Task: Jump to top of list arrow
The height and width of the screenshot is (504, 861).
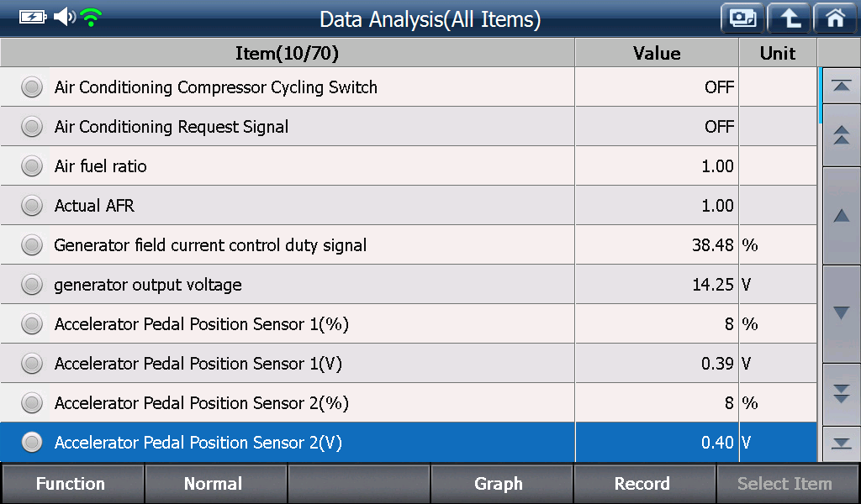Action: pyautogui.click(x=841, y=86)
